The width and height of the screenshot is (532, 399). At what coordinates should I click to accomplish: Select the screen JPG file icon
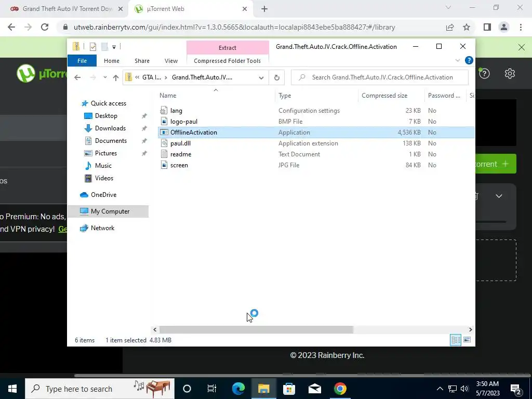tap(164, 165)
